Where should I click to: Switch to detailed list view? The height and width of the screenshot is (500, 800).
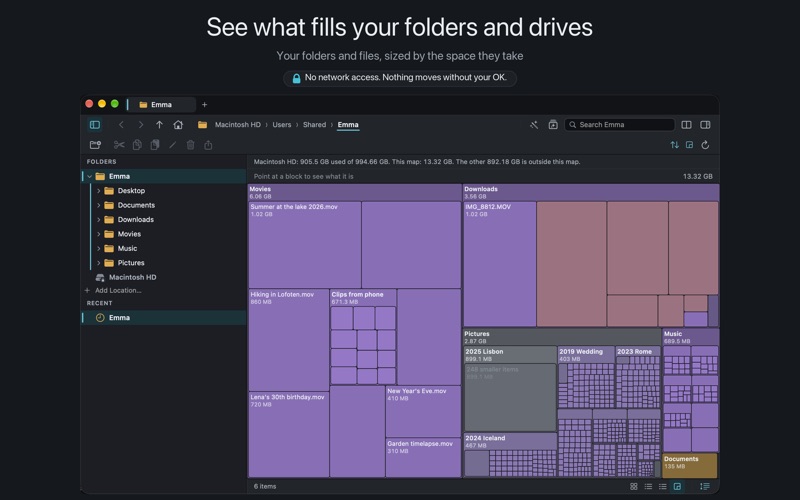[662, 487]
